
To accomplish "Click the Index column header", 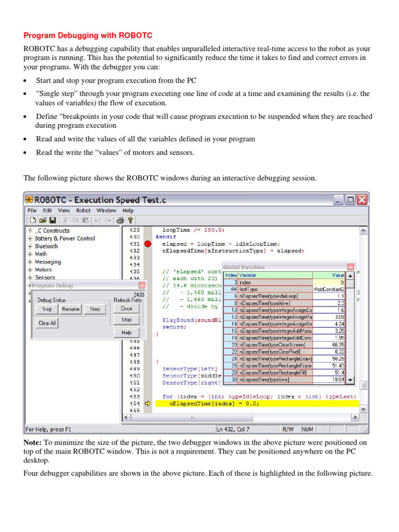I will point(231,275).
